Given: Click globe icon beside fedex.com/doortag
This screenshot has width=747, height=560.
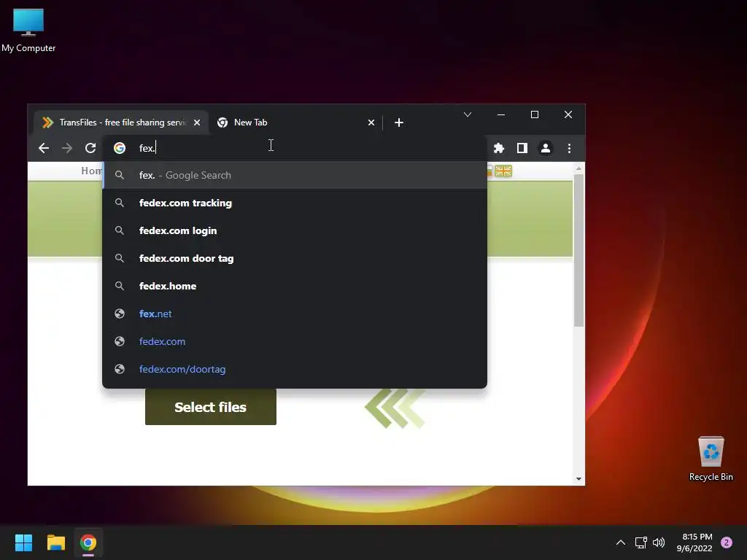Looking at the screenshot, I should 120,369.
